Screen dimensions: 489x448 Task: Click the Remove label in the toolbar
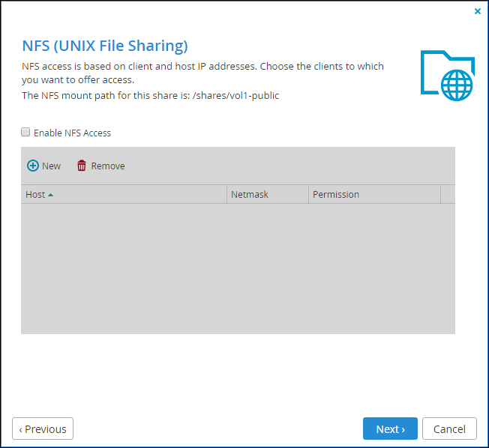click(x=108, y=166)
